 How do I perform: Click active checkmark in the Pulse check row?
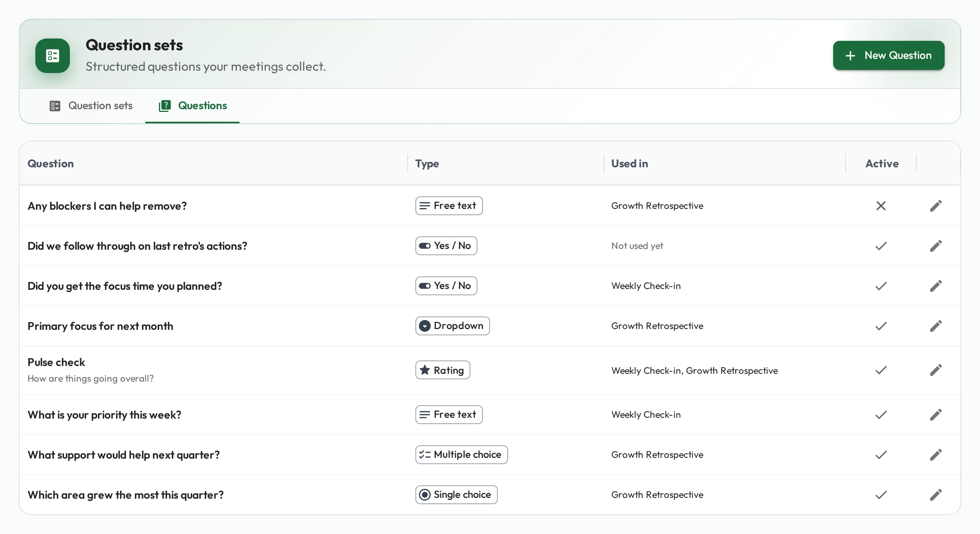(881, 370)
